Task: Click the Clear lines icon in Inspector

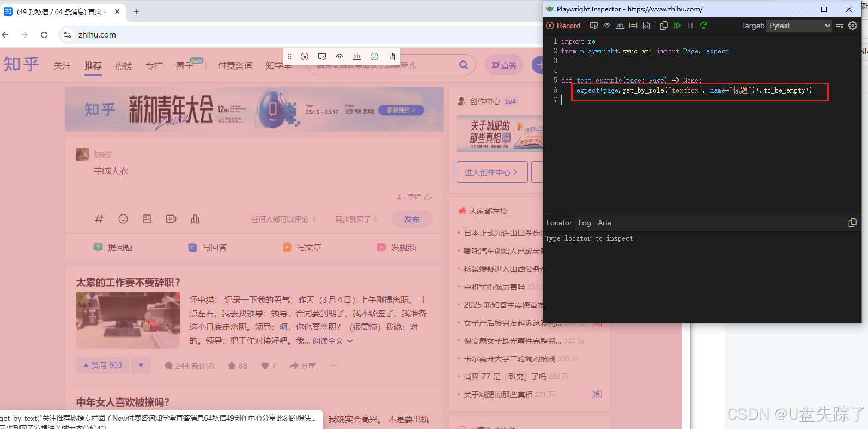Action: [x=840, y=26]
